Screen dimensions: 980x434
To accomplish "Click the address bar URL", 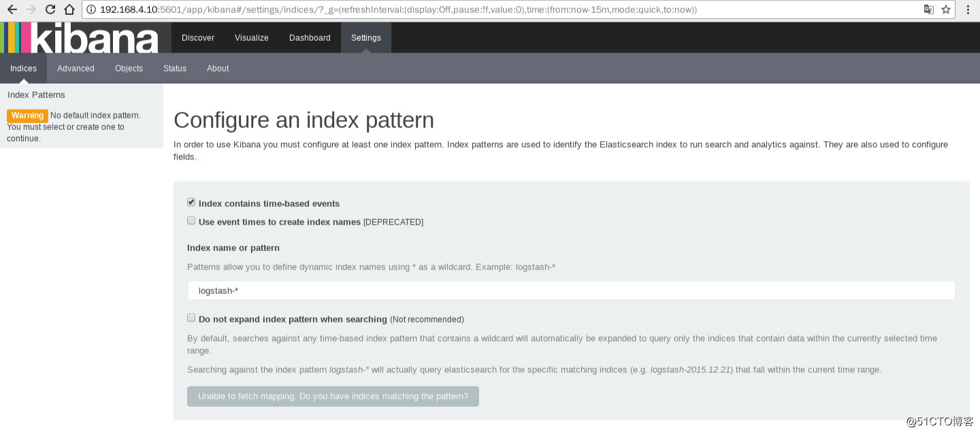I will (398, 10).
